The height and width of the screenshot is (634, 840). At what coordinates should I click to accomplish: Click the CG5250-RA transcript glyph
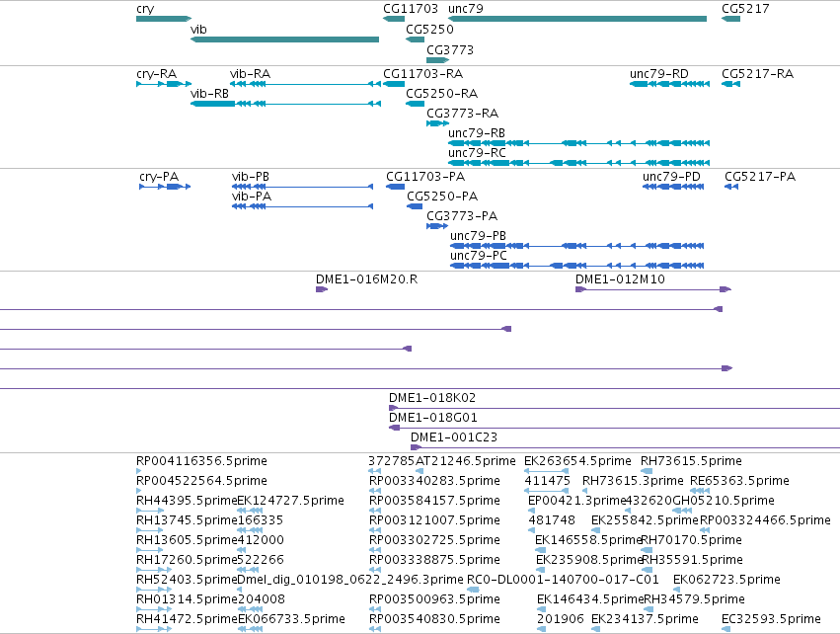tap(416, 104)
